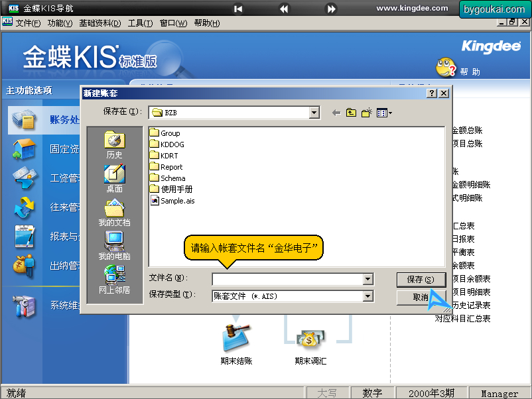Expand the 文件名 combo box arrow
This screenshot has height=399, width=532.
(x=367, y=279)
